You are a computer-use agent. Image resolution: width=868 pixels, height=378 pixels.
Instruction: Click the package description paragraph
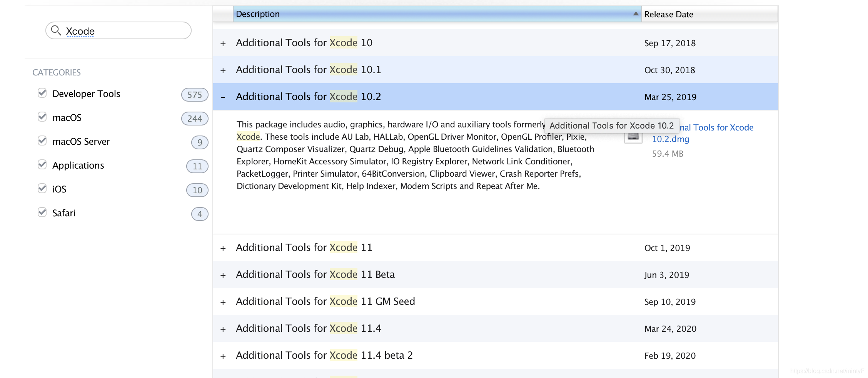(416, 155)
